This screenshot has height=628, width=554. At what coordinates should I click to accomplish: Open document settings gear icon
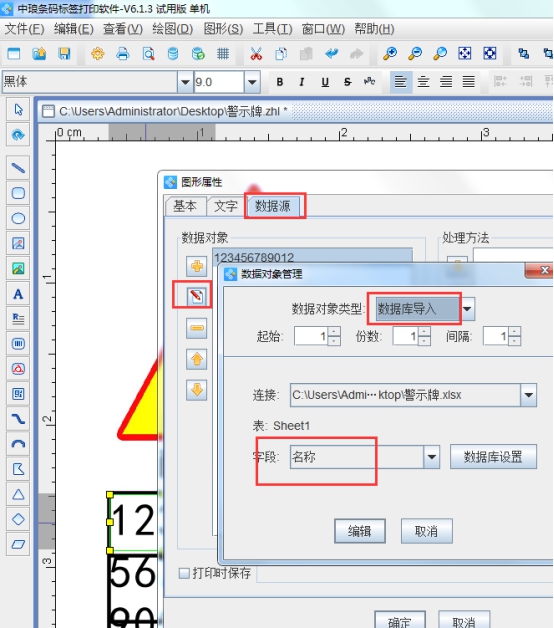coord(98,53)
